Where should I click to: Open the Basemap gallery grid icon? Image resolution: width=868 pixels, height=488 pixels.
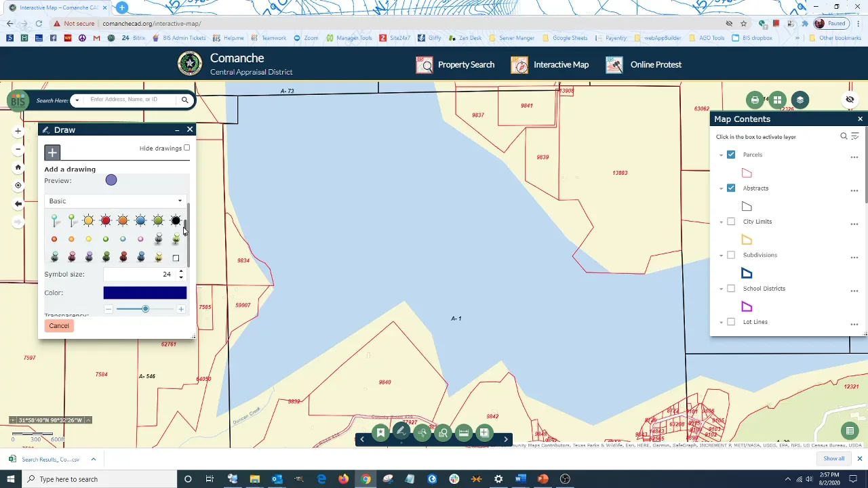(777, 100)
